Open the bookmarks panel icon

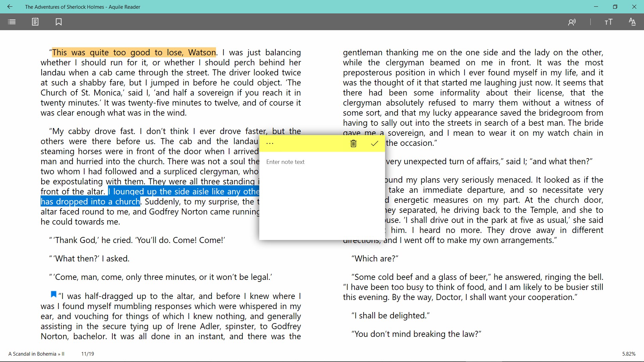(59, 22)
